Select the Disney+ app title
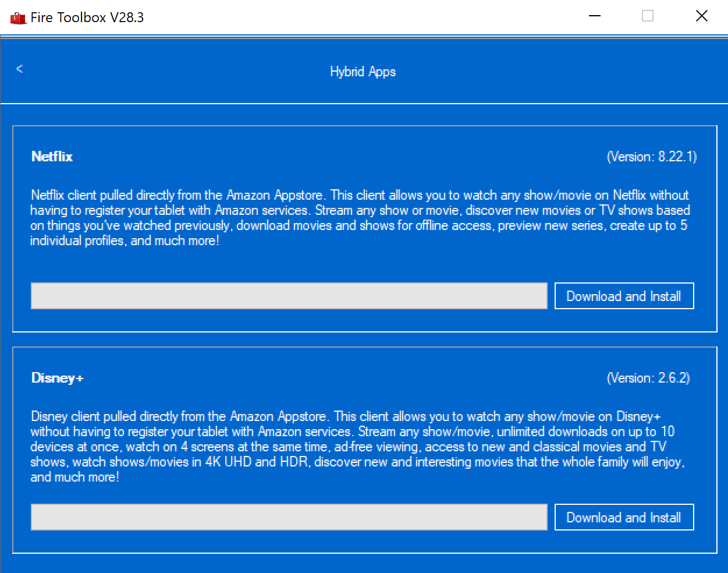Image resolution: width=728 pixels, height=573 pixels. (58, 378)
